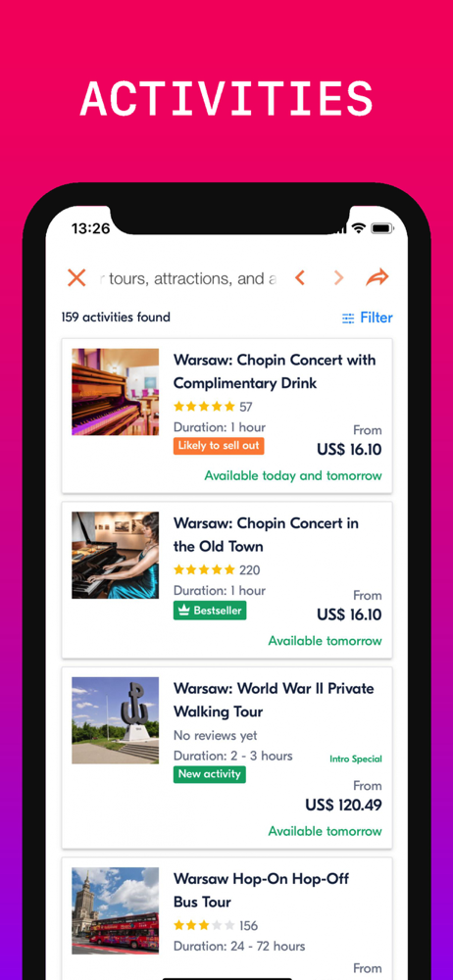The height and width of the screenshot is (980, 453).
Task: Tap the filter sliders icon beside Filter
Action: (348, 318)
